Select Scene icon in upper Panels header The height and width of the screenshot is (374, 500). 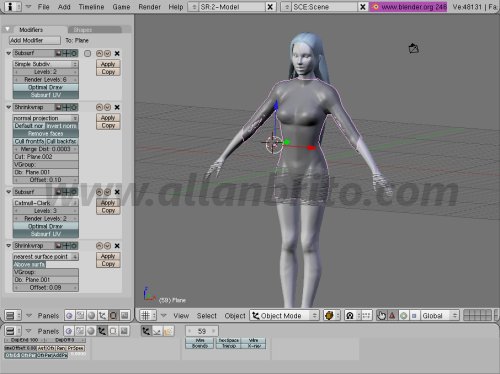[x=124, y=315]
